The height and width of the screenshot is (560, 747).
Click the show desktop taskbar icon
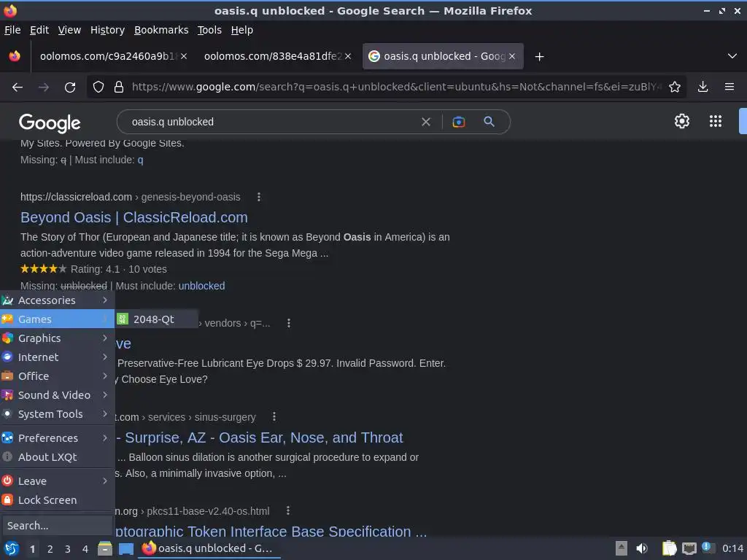coord(126,548)
